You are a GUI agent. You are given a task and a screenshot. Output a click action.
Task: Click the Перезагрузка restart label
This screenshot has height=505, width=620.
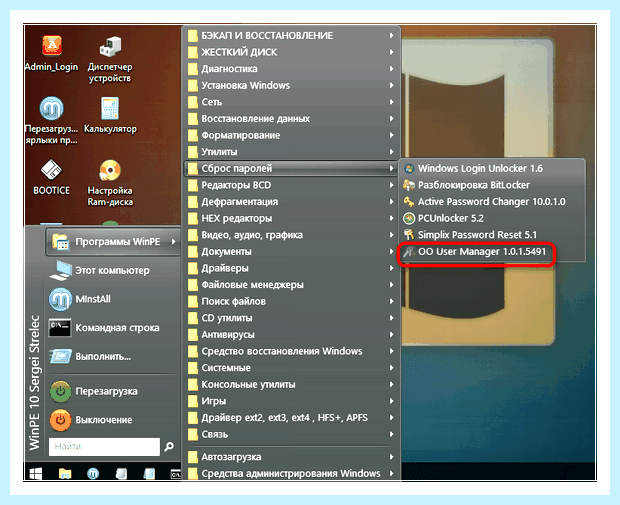(107, 391)
